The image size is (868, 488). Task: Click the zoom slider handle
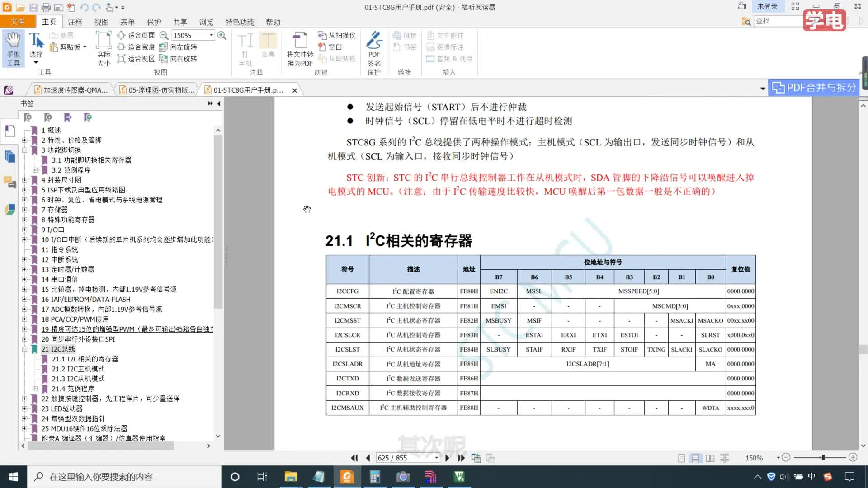(x=823, y=458)
